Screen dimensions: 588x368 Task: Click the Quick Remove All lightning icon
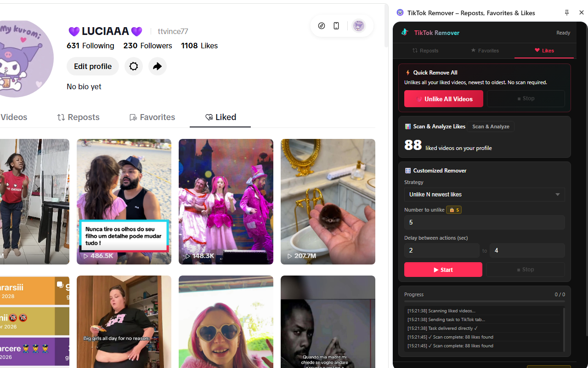tap(407, 72)
